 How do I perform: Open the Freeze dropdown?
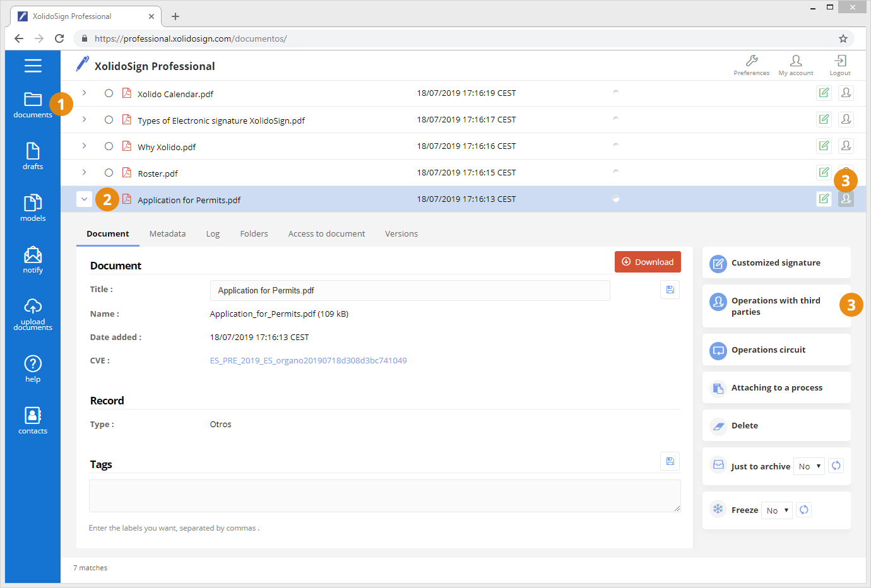(777, 510)
